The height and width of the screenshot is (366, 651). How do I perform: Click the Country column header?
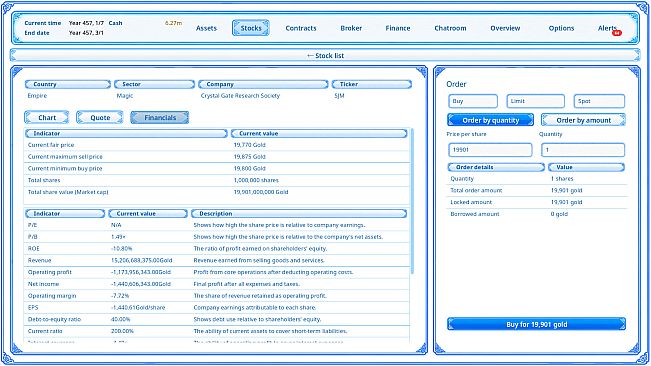pyautogui.click(x=68, y=84)
